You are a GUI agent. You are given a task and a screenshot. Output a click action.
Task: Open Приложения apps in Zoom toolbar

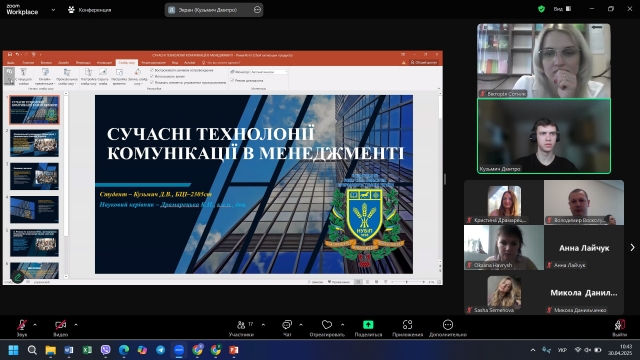(x=407, y=328)
